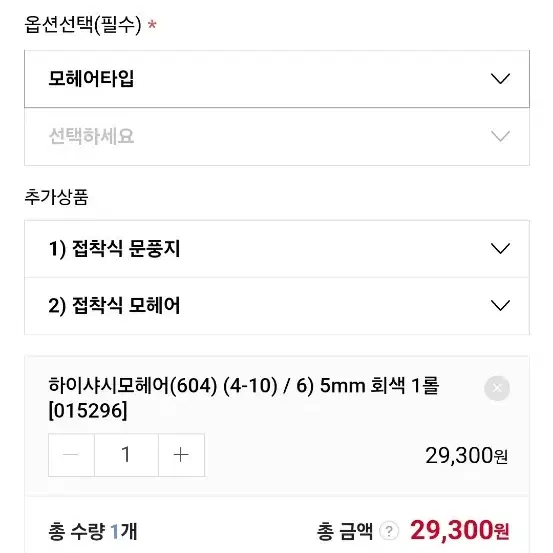Click the 옵션선택(필수) heading

(x=83, y=25)
